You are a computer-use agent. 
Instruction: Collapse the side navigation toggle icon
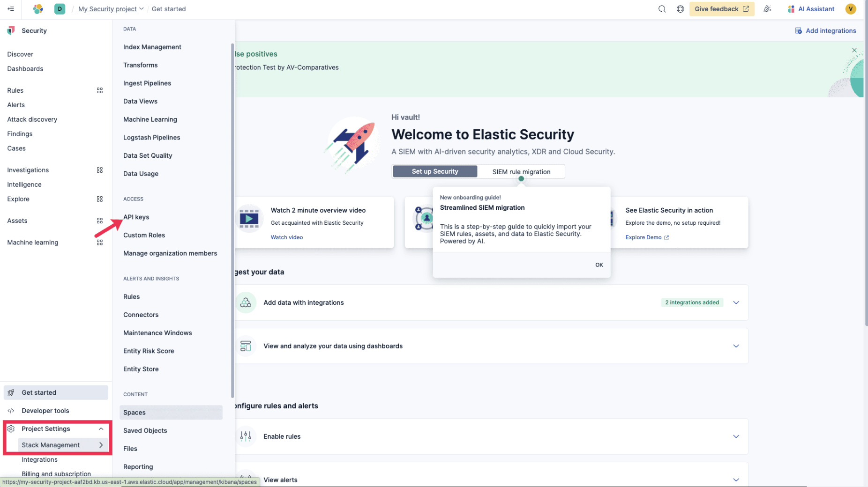(x=11, y=9)
